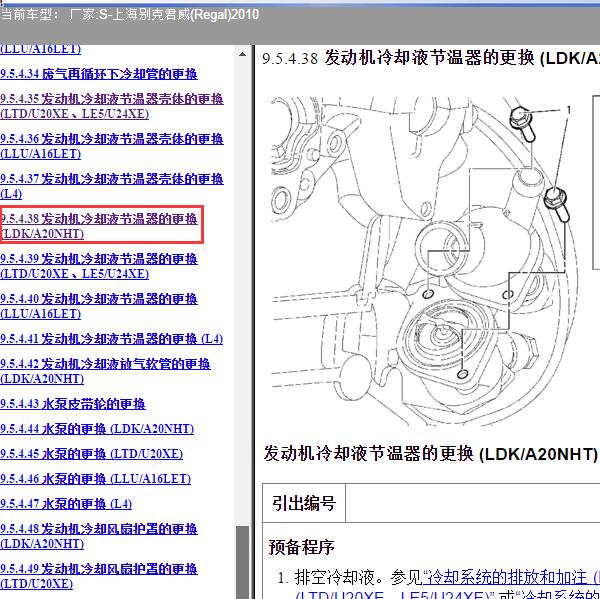
Task: Open 9.5.4.35 节温器壳体的更换 (LTD/U20XE、LE5/U24XE)
Action: click(112, 106)
